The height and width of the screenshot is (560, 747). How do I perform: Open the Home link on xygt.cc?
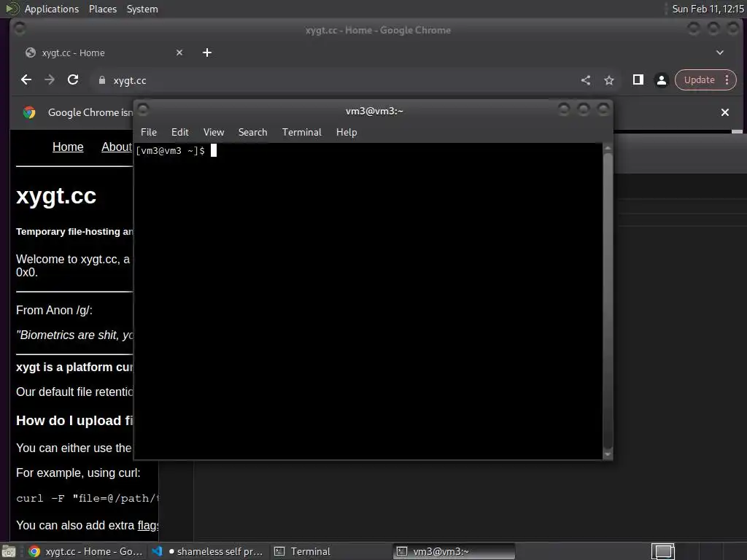click(x=68, y=147)
